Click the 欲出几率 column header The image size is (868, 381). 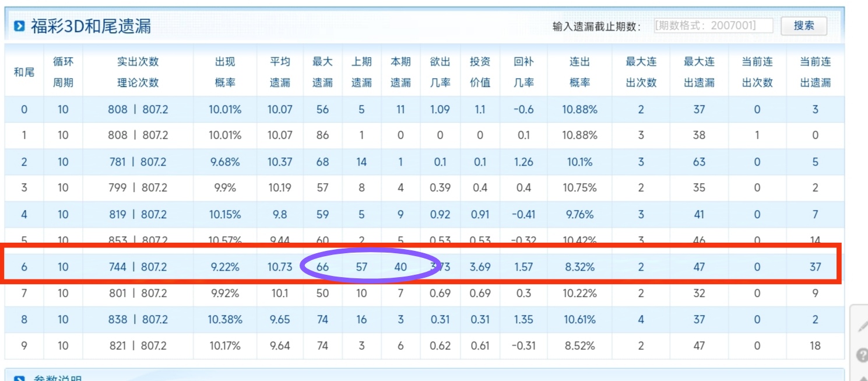coord(440,72)
